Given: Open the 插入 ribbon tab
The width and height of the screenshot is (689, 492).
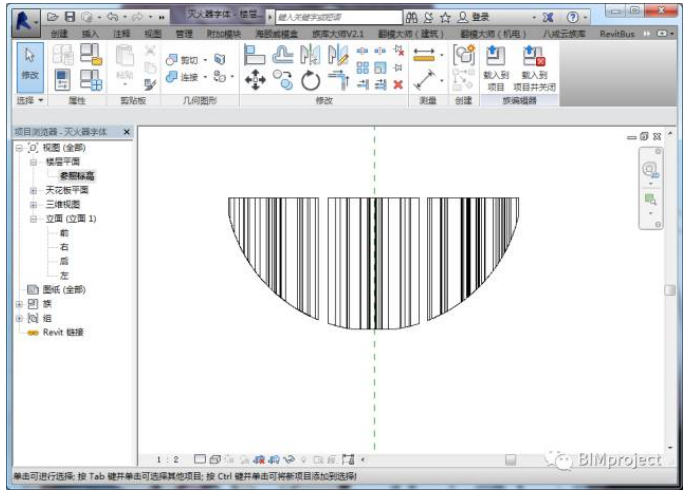Looking at the screenshot, I should tap(90, 33).
